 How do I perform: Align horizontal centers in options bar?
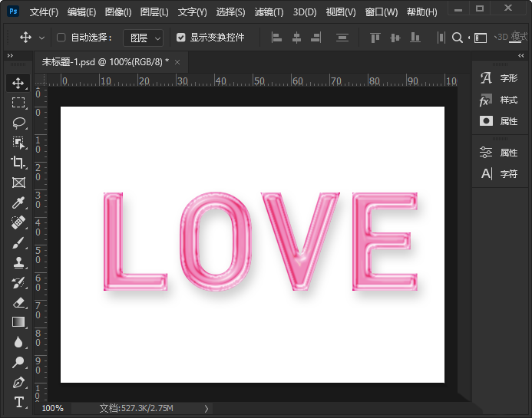[x=296, y=38]
